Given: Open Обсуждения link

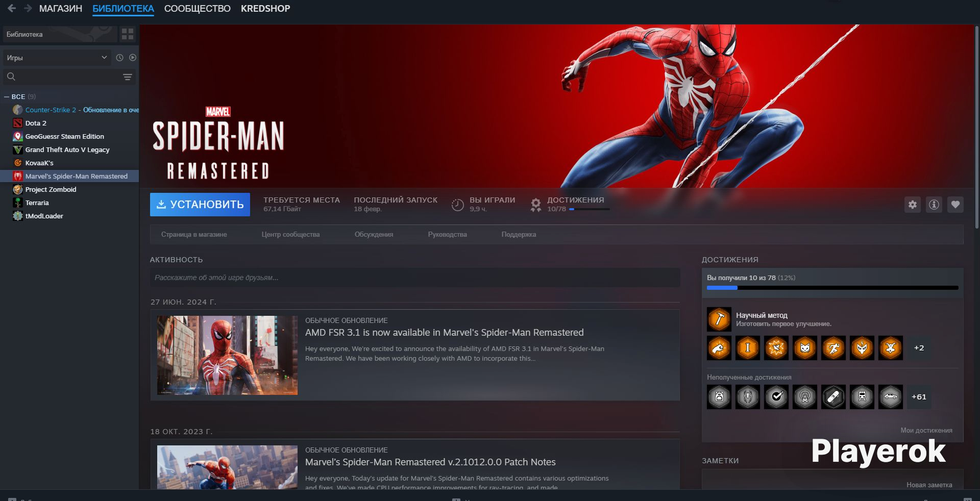Looking at the screenshot, I should click(x=374, y=235).
